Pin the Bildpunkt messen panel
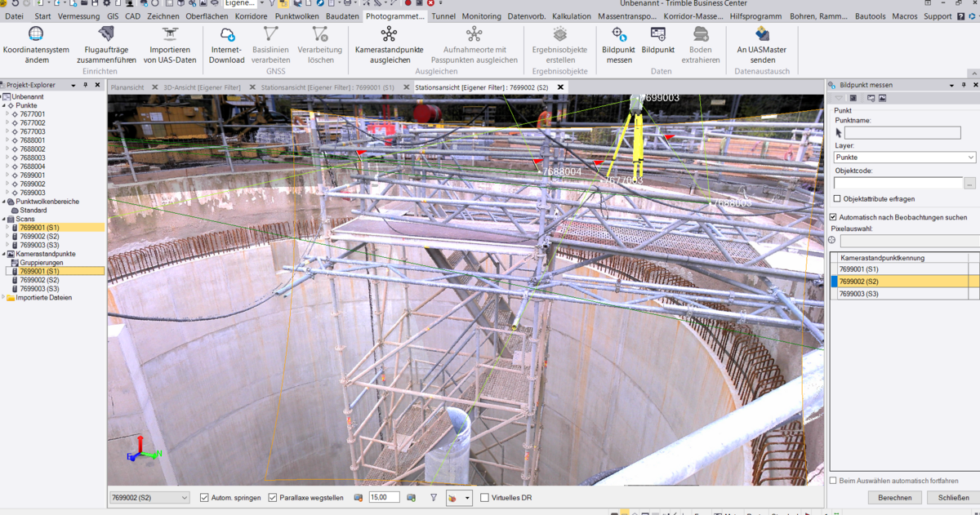980x515 pixels. 964,85
